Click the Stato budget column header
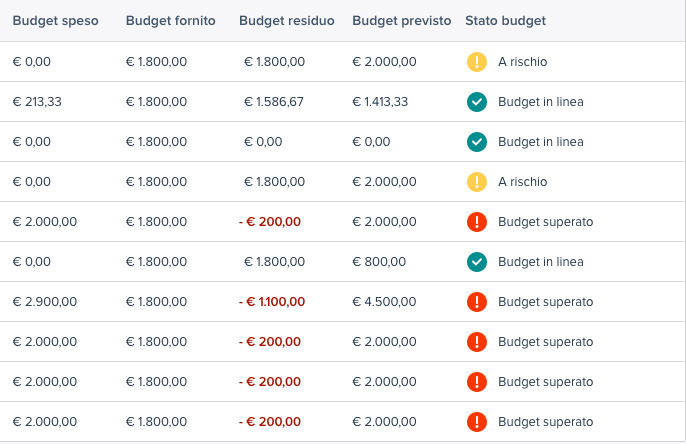686x444 pixels. tap(505, 21)
